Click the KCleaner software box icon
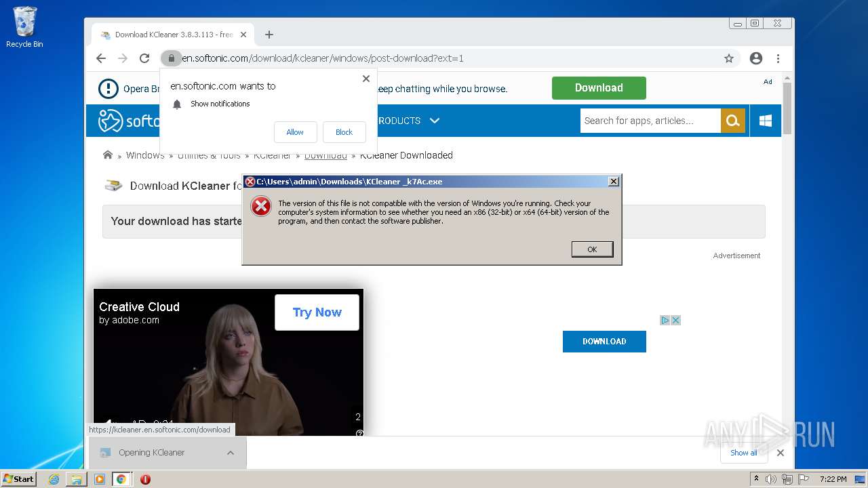 click(113, 186)
